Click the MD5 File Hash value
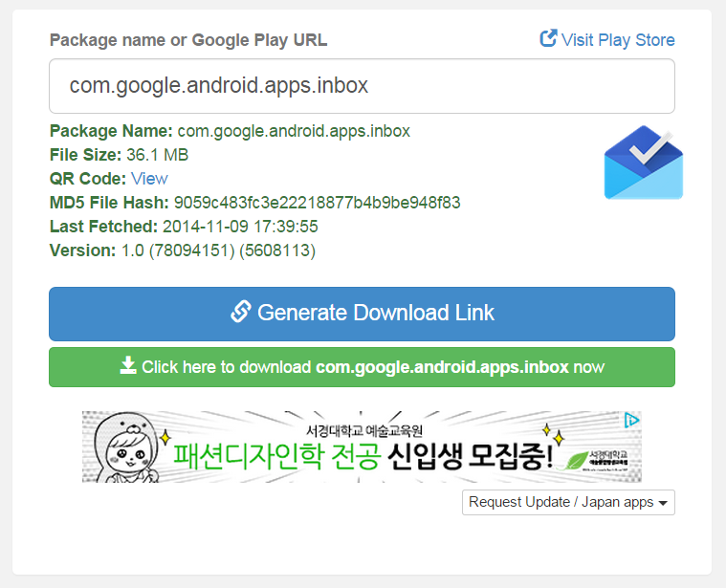 click(317, 203)
